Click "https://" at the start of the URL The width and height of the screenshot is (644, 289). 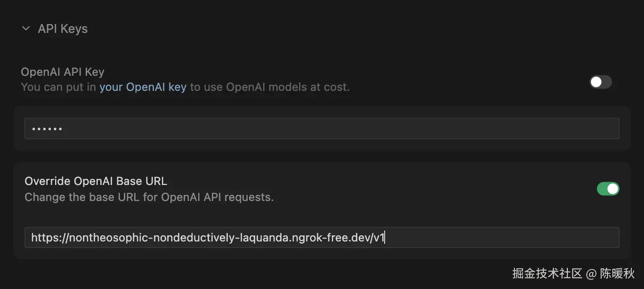tap(49, 238)
